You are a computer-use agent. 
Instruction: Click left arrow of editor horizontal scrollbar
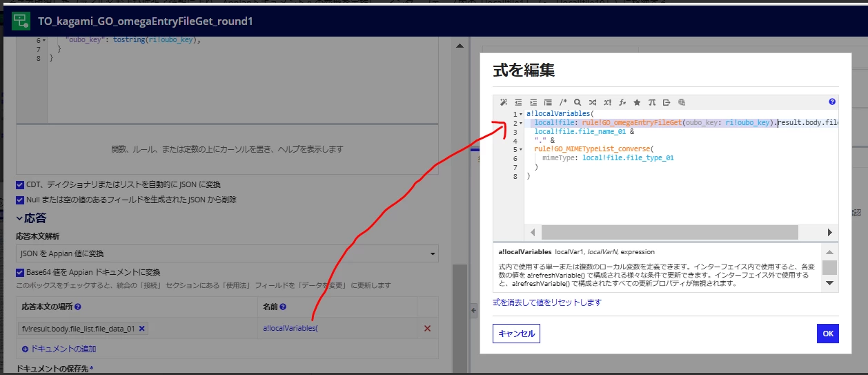[532, 233]
